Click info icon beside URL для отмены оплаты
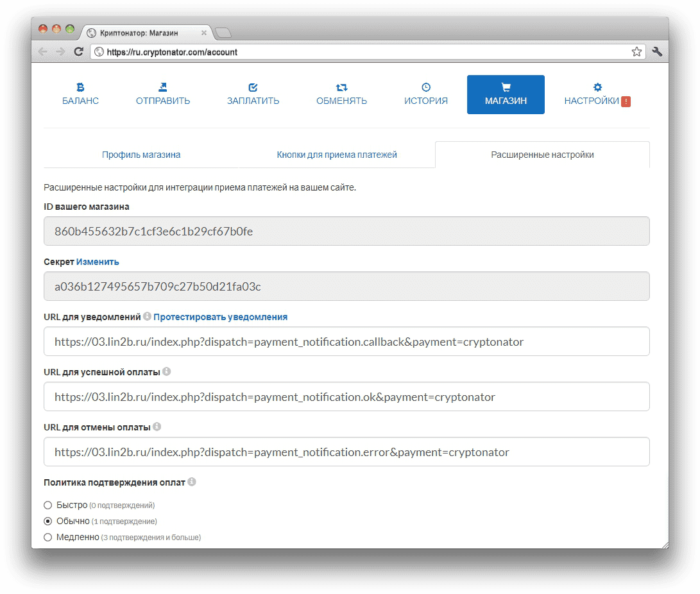 pyautogui.click(x=157, y=427)
